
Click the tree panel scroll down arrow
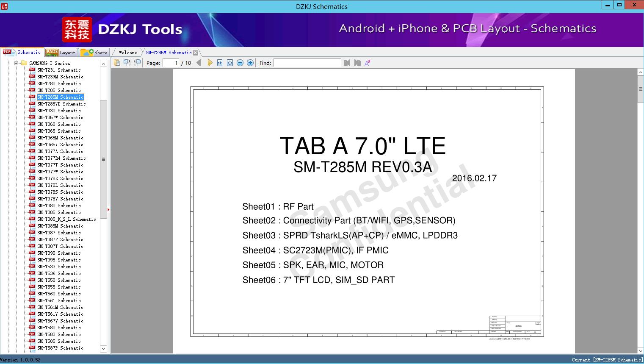coord(103,349)
